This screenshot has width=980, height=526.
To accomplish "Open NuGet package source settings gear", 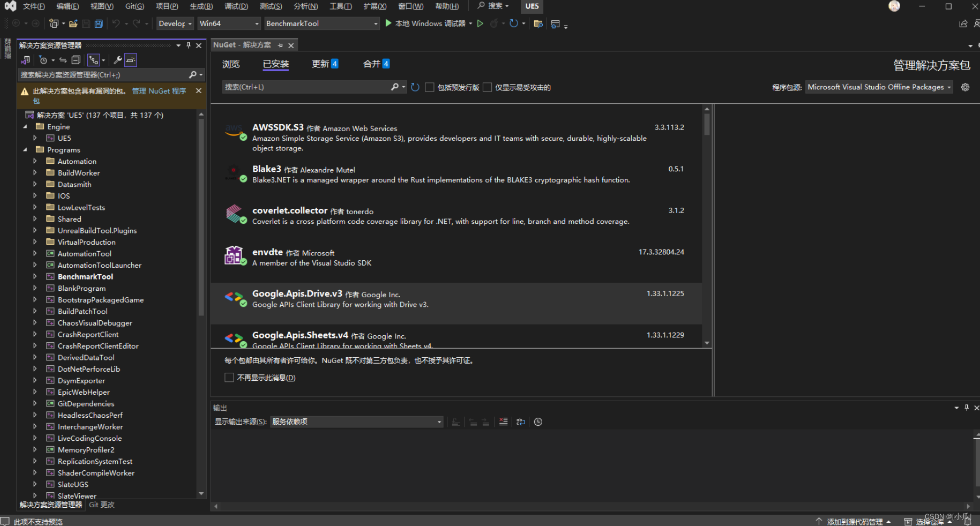I will (965, 87).
